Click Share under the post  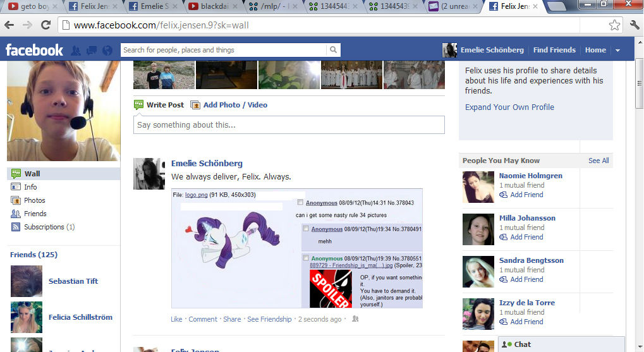coord(232,319)
